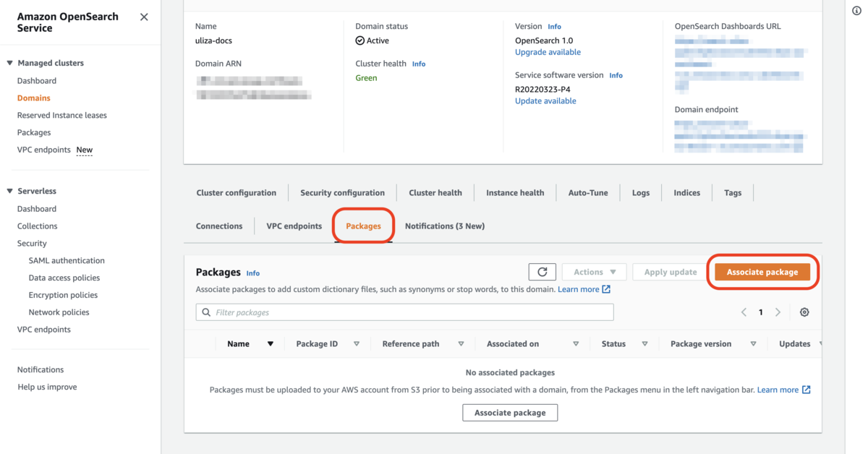
Task: Sort by Updates column arrow
Action: 820,344
